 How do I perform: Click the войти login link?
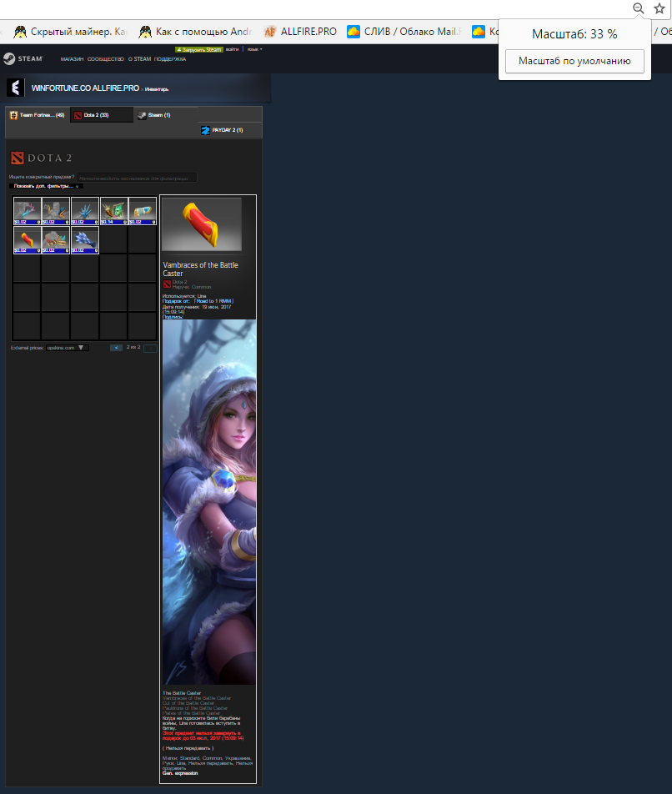(233, 50)
